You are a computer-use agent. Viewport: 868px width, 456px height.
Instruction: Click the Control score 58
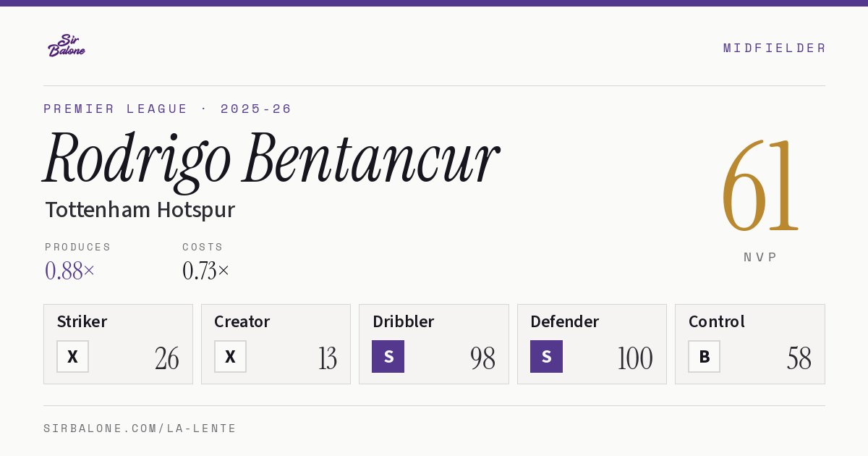[x=799, y=358]
